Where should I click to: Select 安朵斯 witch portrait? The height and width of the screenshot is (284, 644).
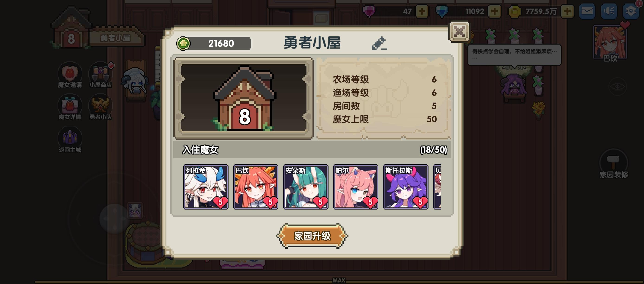[306, 187]
